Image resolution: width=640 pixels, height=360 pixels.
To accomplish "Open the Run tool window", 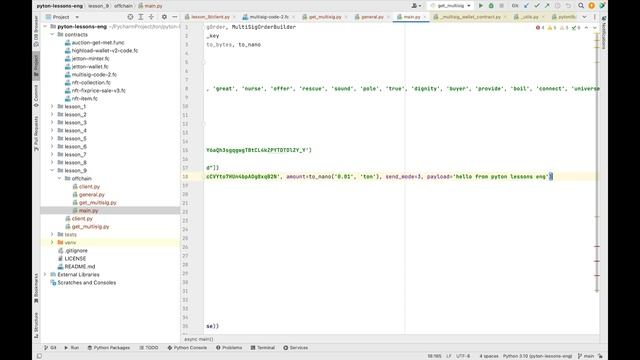I will (x=71, y=348).
